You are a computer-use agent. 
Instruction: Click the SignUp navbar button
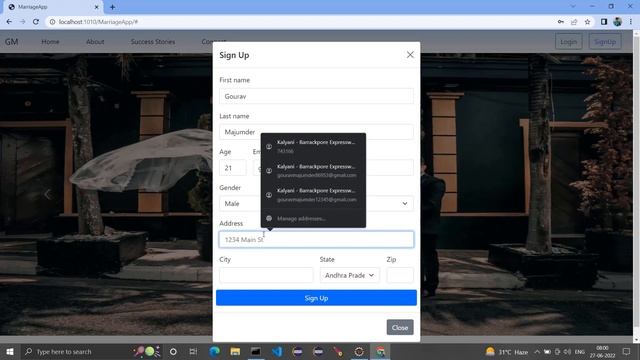(605, 42)
